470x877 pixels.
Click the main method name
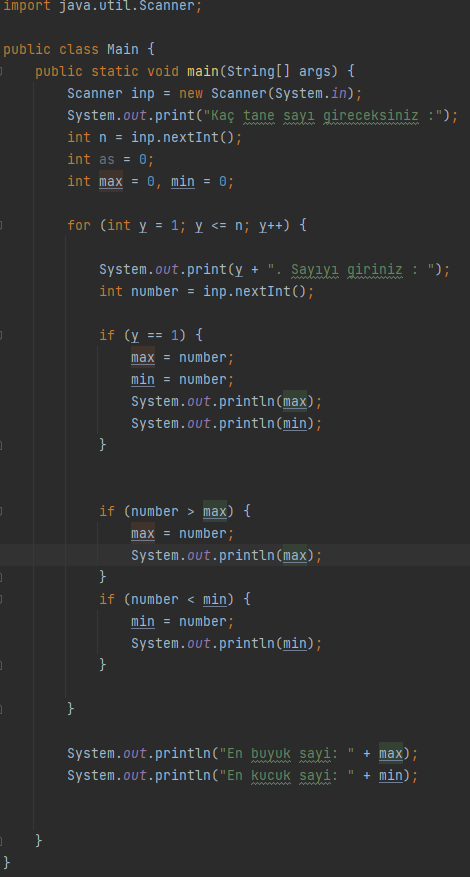pyautogui.click(x=203, y=72)
